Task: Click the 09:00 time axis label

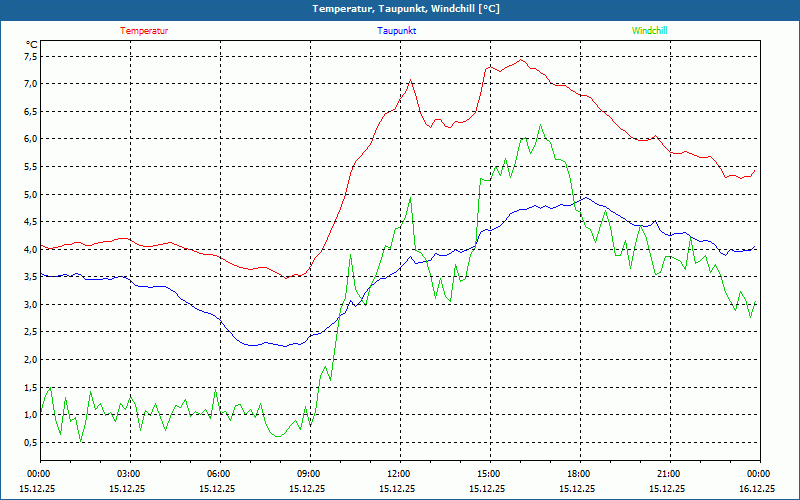Action: (x=310, y=474)
